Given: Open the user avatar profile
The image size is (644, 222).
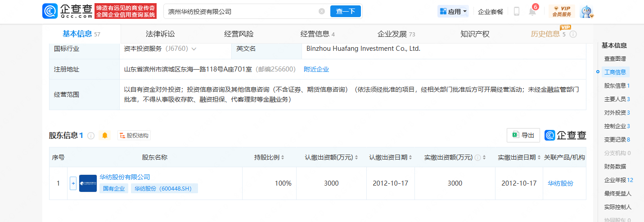Looking at the screenshot, I should [586, 12].
